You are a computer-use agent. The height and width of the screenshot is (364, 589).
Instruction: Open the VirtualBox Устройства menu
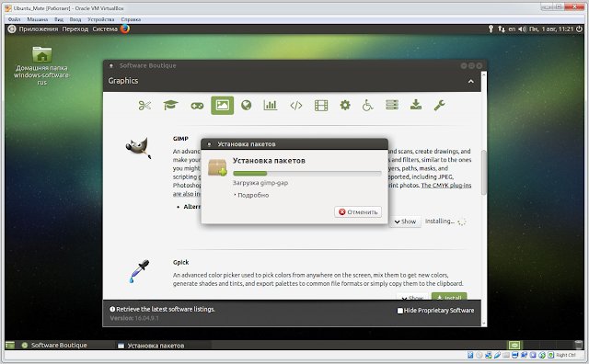(x=100, y=19)
